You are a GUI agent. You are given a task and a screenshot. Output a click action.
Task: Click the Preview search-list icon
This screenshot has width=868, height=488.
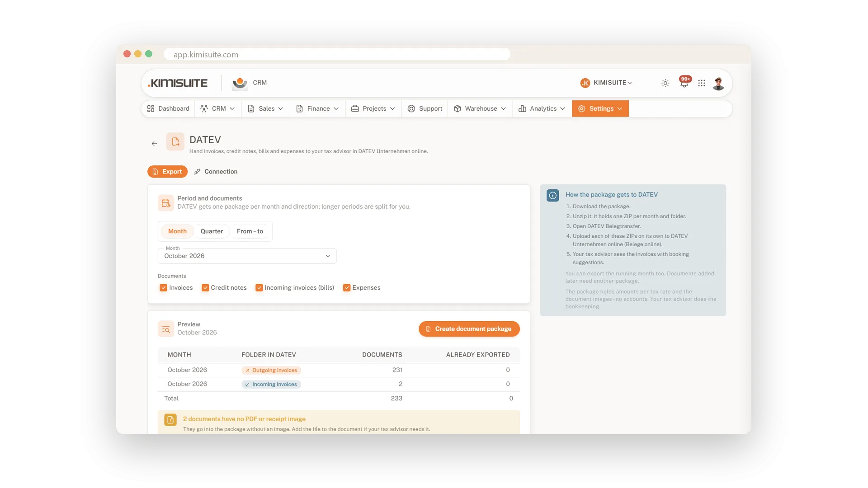(x=166, y=329)
